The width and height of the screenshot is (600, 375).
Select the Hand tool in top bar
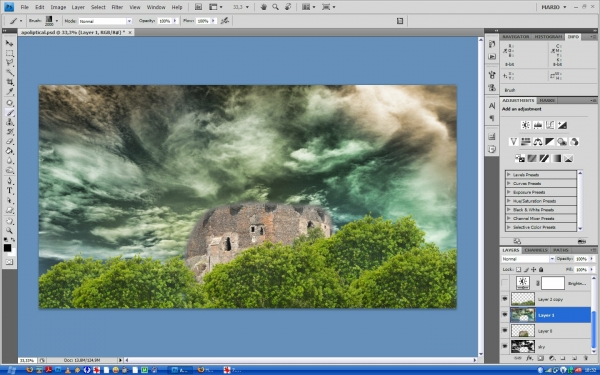coord(264,7)
